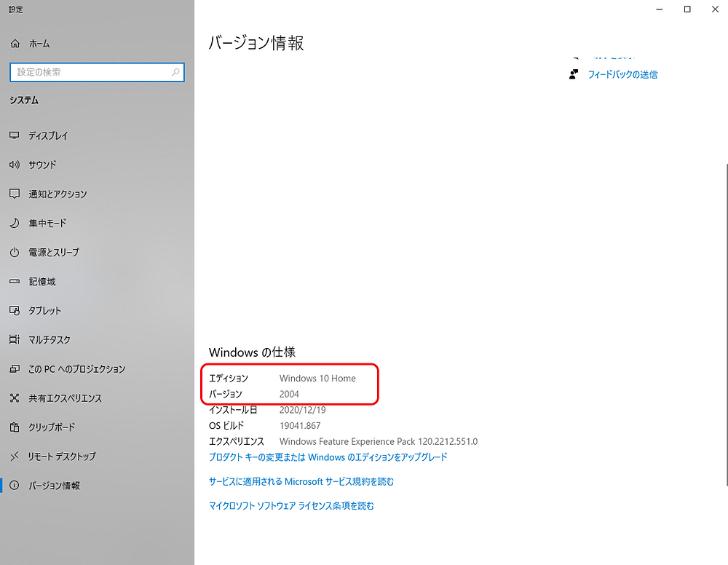This screenshot has height=565, width=728.
Task: Click the リモート デスクトップ icon
Action: click(15, 457)
